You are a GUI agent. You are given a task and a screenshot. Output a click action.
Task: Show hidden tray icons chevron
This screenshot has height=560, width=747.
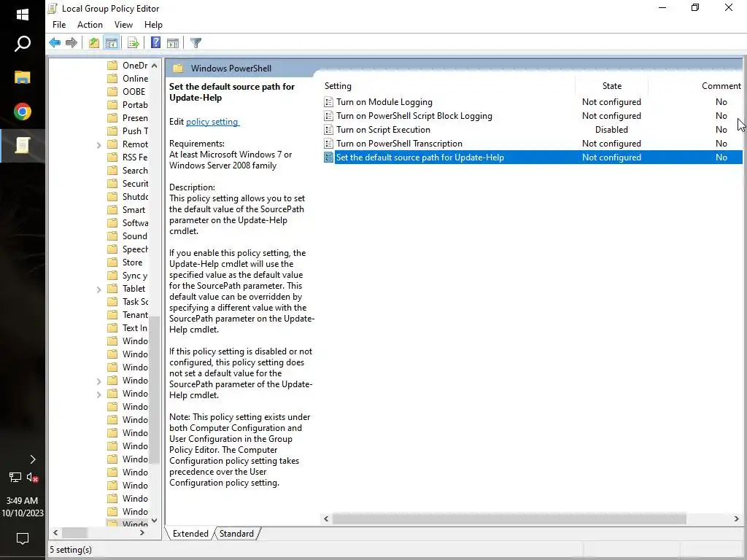pos(32,459)
